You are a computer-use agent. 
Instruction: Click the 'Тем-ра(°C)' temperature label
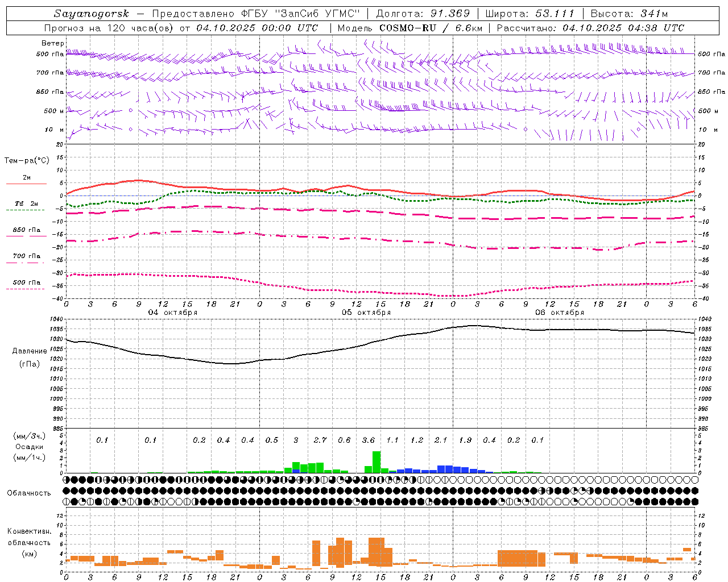27,161
